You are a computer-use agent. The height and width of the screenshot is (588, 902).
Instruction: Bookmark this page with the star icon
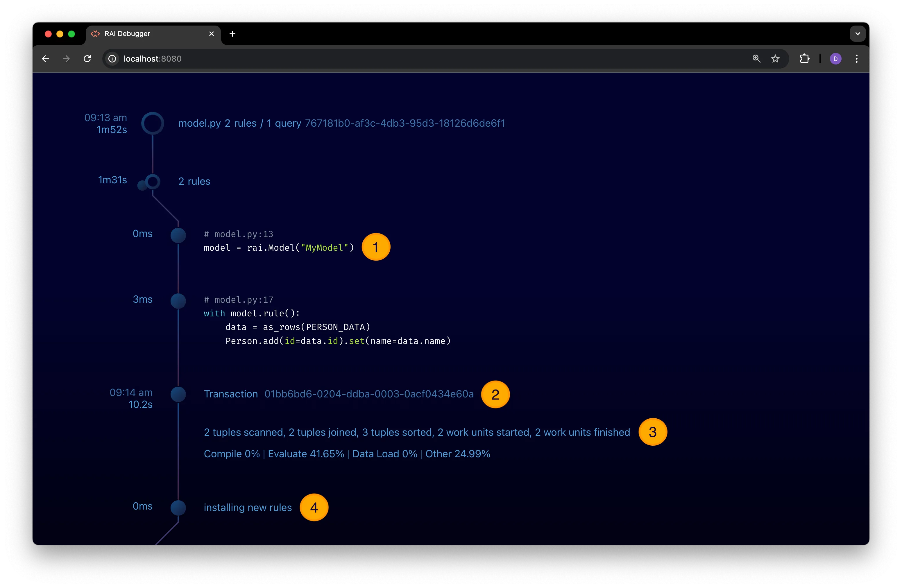point(775,59)
